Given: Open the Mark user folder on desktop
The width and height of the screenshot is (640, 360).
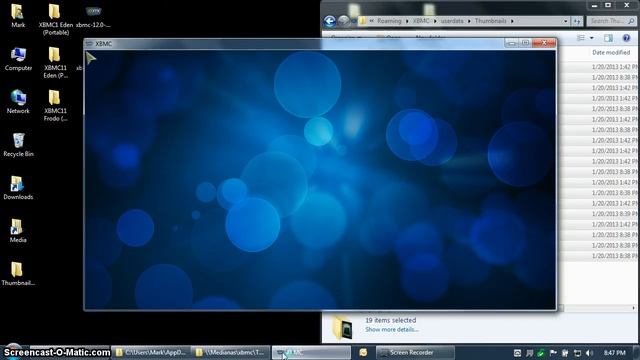Looking at the screenshot, I should pos(18,16).
